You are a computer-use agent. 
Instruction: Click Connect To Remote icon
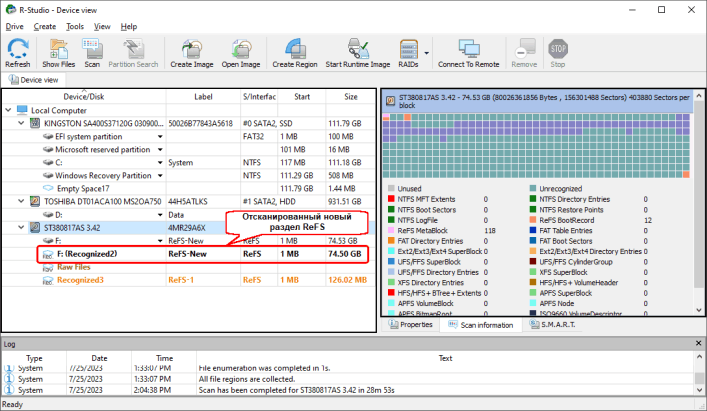tap(468, 53)
